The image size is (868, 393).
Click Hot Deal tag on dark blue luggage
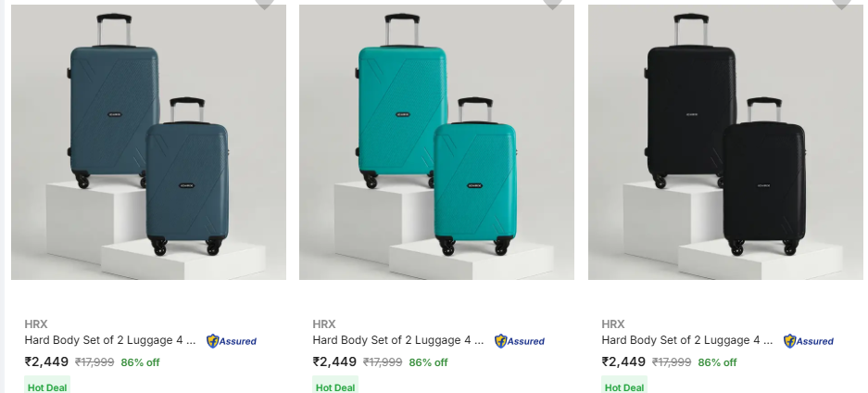pyautogui.click(x=47, y=387)
